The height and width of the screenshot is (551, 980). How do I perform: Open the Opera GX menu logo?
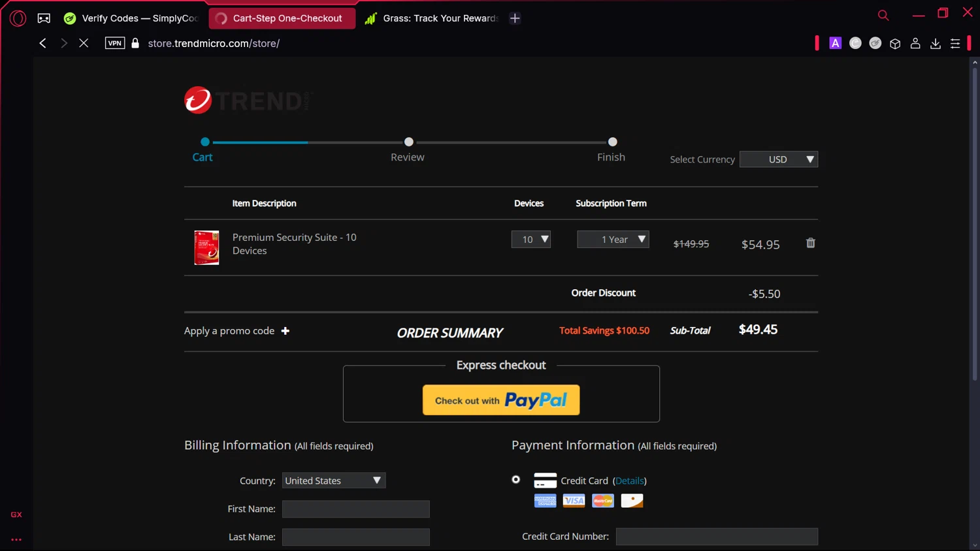coord(18,18)
